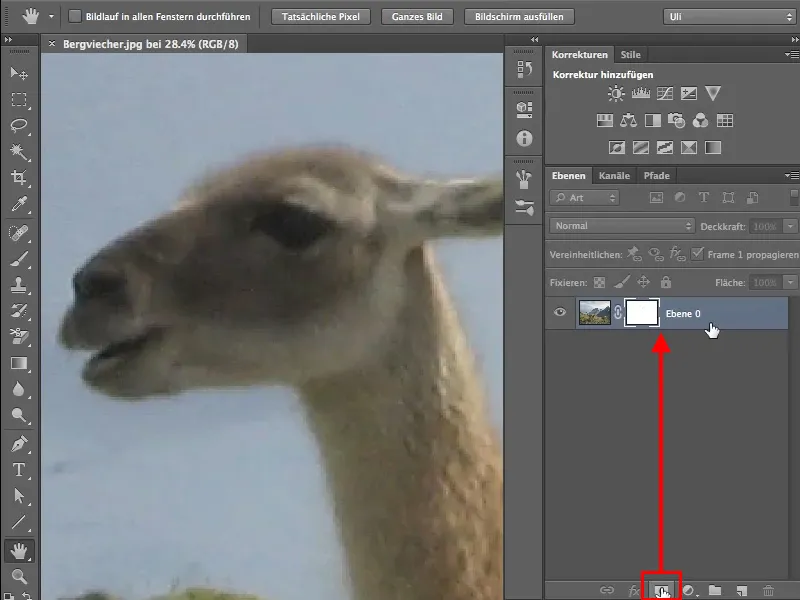Expand the Uli workspace dropdown

730,17
